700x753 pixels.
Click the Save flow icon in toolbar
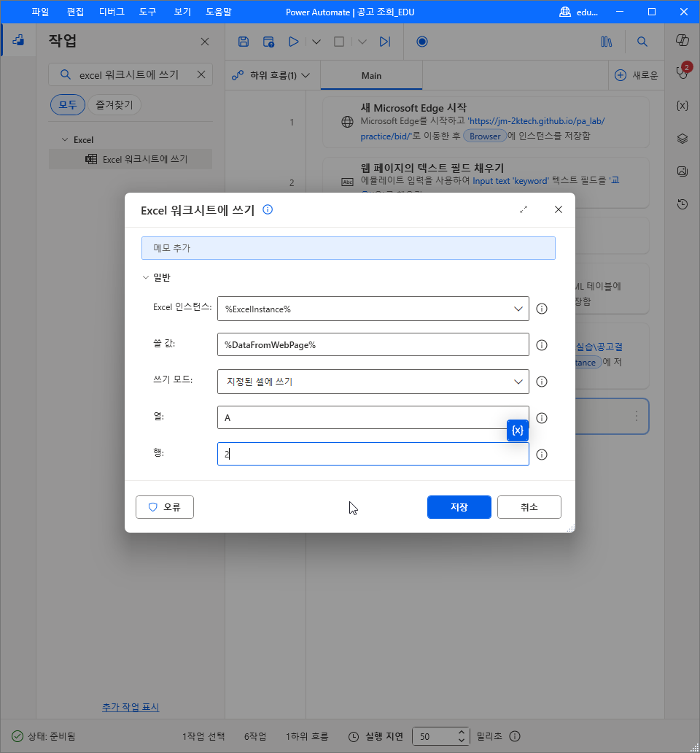(x=244, y=42)
